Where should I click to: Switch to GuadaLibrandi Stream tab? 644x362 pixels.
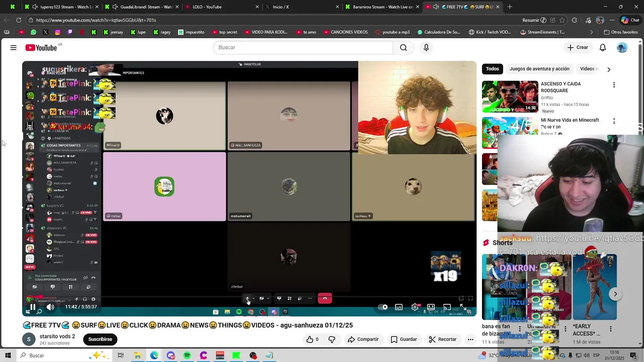(x=141, y=7)
